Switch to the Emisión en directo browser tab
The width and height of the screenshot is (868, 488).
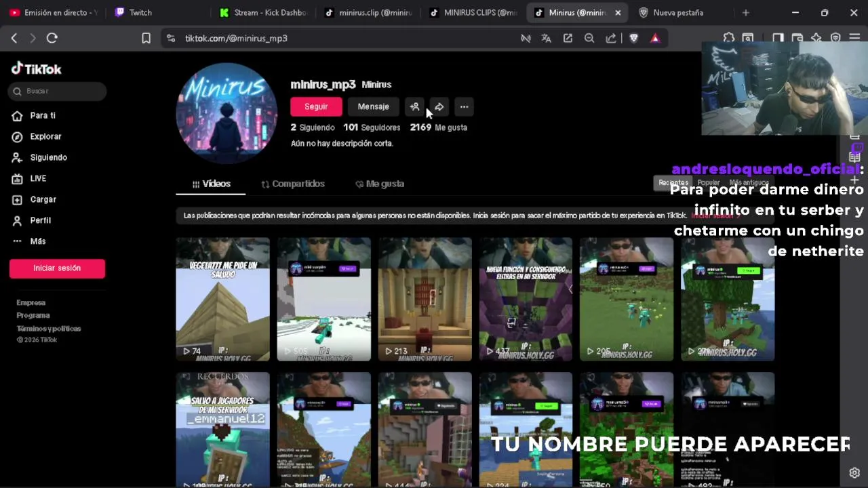[x=54, y=12]
